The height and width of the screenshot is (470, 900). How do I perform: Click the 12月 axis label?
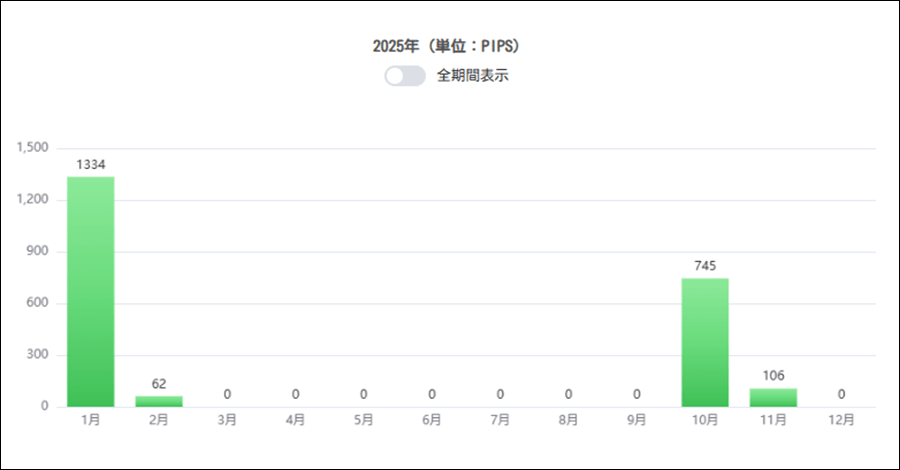(841, 421)
